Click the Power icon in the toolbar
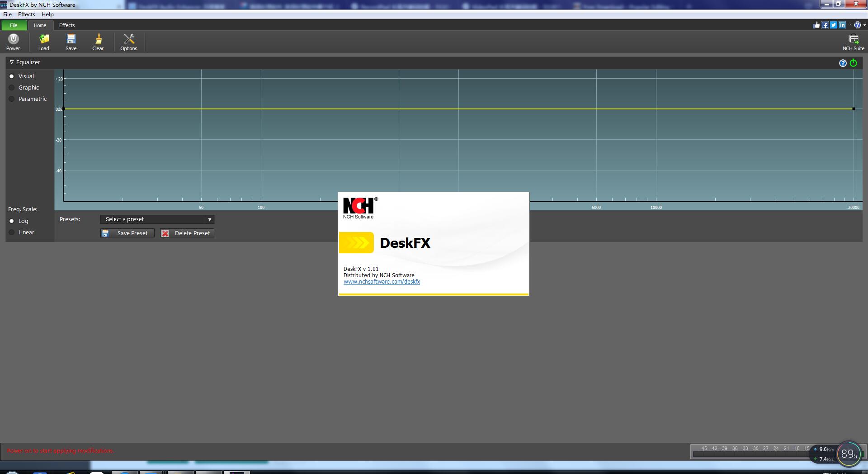Viewport: 868px width, 474px height. (x=14, y=42)
